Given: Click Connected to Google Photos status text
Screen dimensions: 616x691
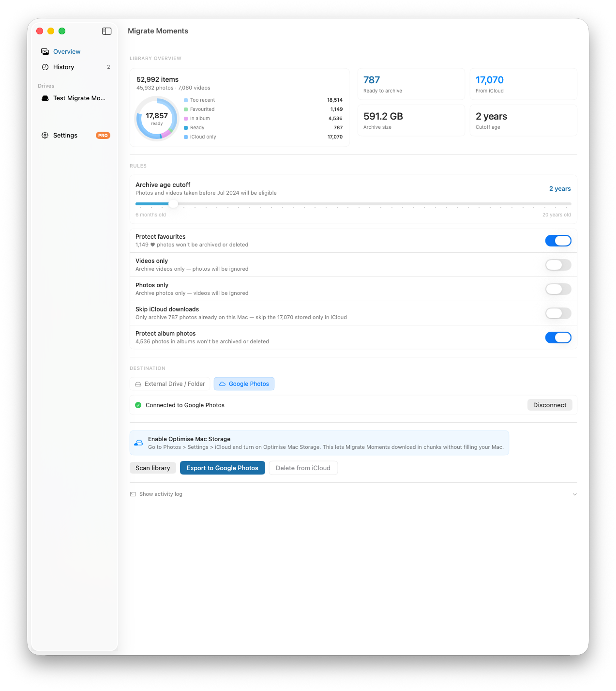Looking at the screenshot, I should [x=185, y=405].
